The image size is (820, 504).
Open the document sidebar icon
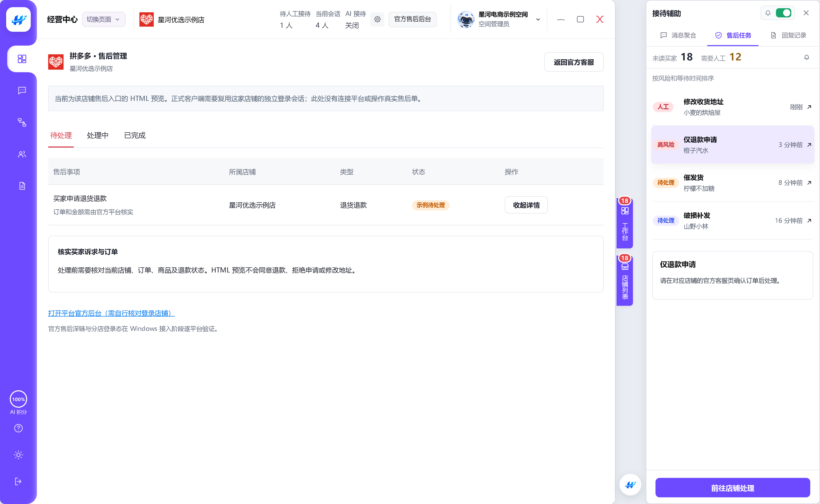point(22,186)
